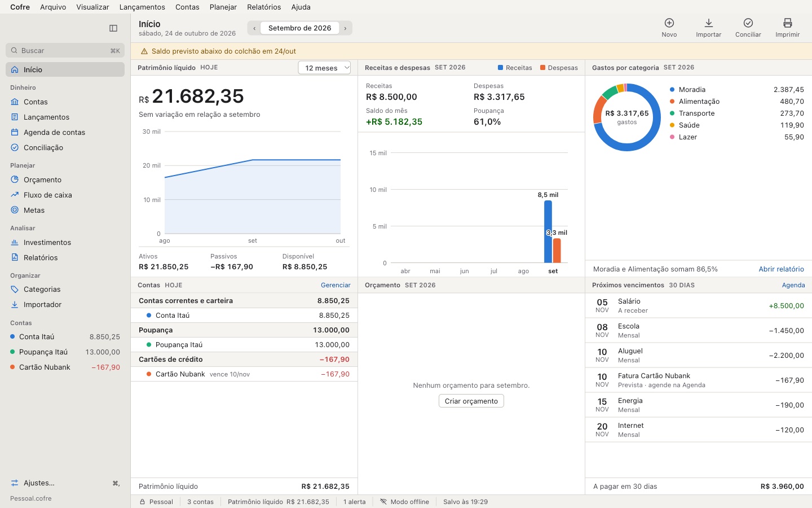Click inside the Buscar search field
The width and height of the screenshot is (812, 508).
click(x=65, y=50)
